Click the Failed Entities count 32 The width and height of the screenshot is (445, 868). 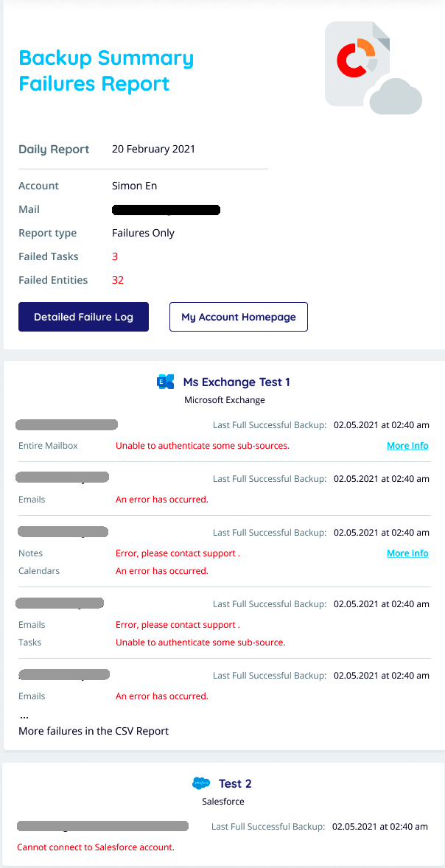point(117,280)
